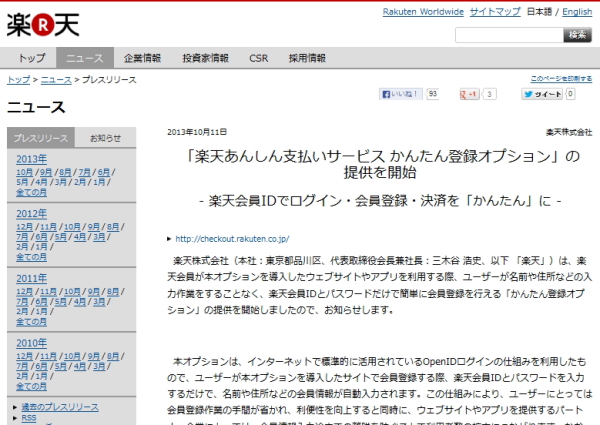
Task: Open the RSS feed link
Action: click(x=29, y=418)
